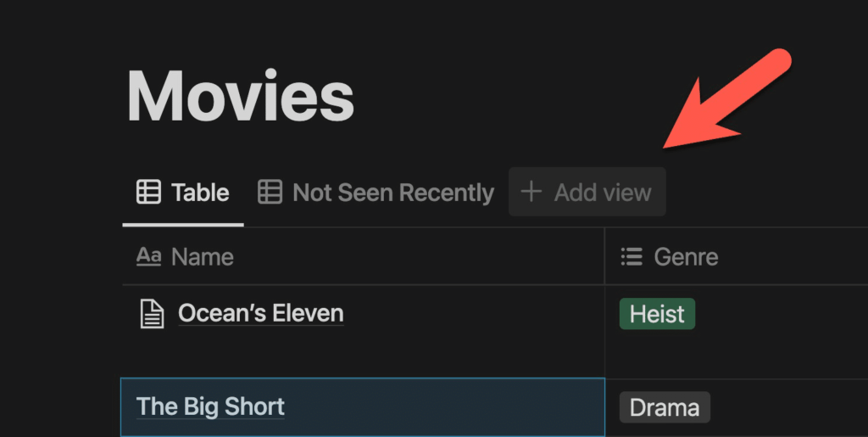Screen dimensions: 868x437
Task: Click the grid icon beside Not Seen Recently
Action: point(270,192)
